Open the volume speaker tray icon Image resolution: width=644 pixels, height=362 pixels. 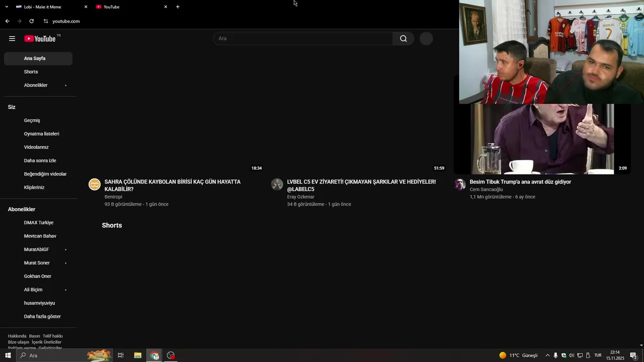click(x=572, y=355)
